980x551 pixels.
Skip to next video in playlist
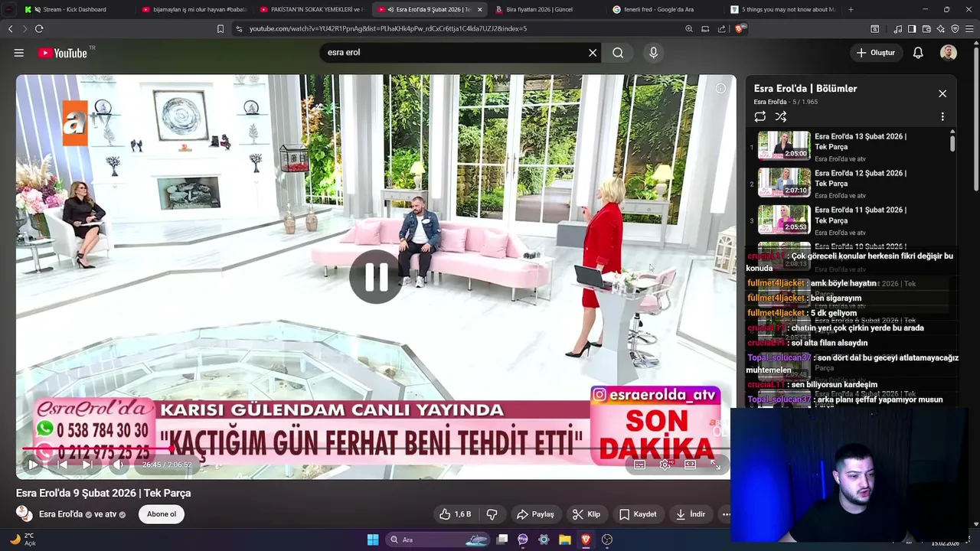[87, 465]
